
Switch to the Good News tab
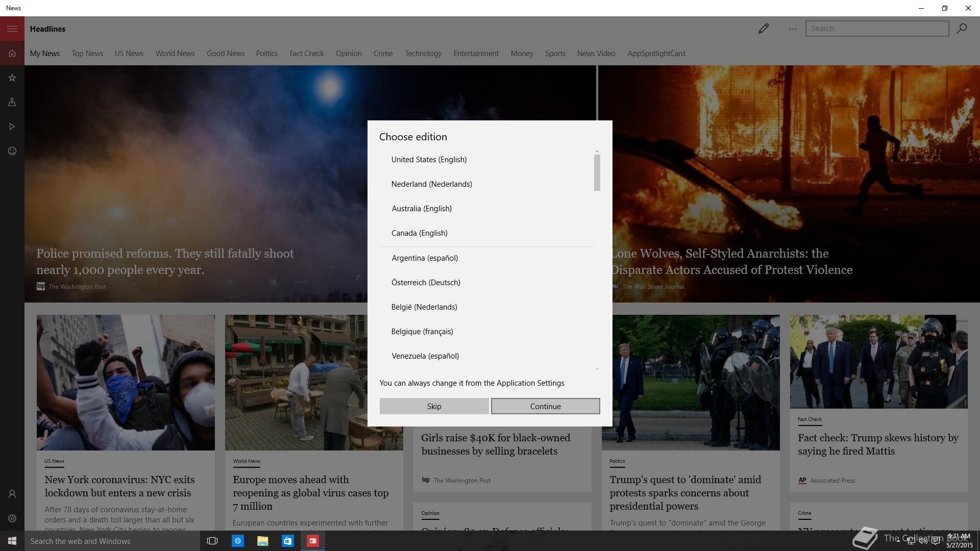226,54
